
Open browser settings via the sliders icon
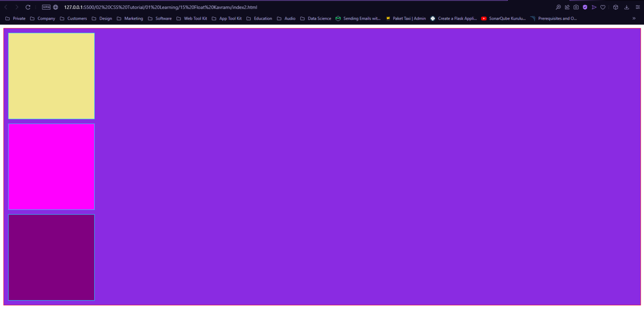[637, 7]
